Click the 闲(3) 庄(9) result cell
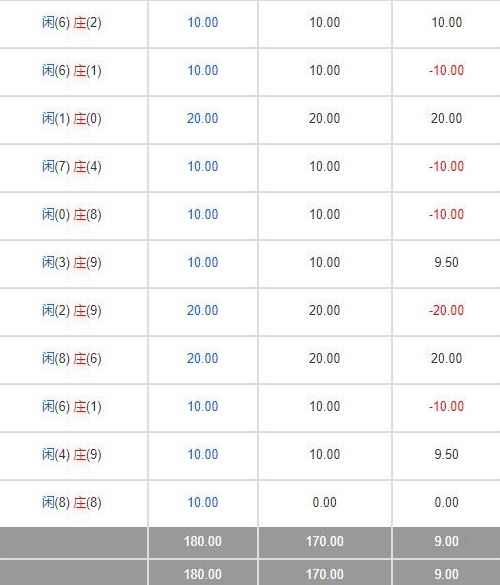 tap(72, 262)
